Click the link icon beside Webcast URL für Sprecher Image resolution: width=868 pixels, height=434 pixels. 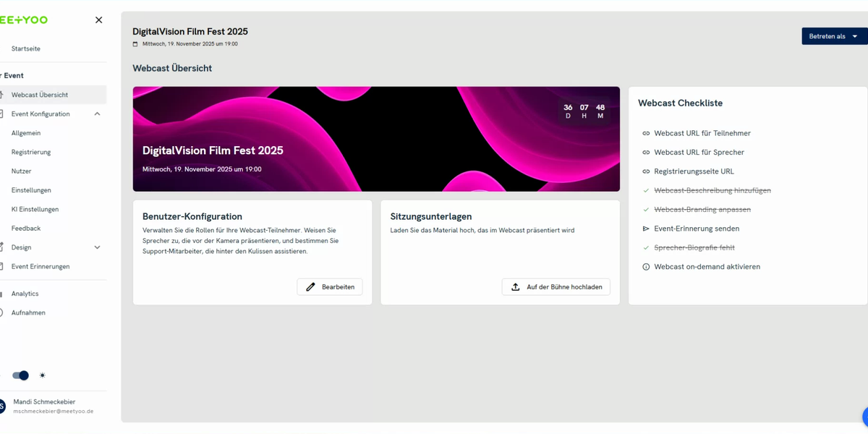(x=646, y=153)
